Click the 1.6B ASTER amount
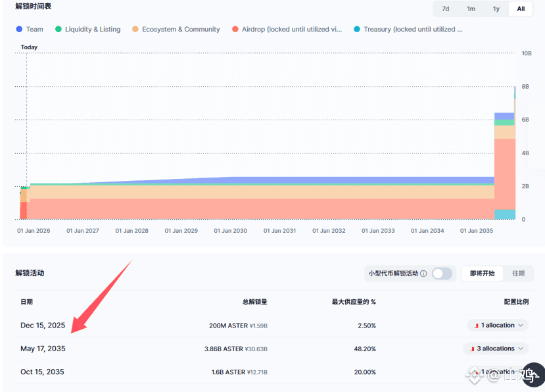 pos(228,372)
